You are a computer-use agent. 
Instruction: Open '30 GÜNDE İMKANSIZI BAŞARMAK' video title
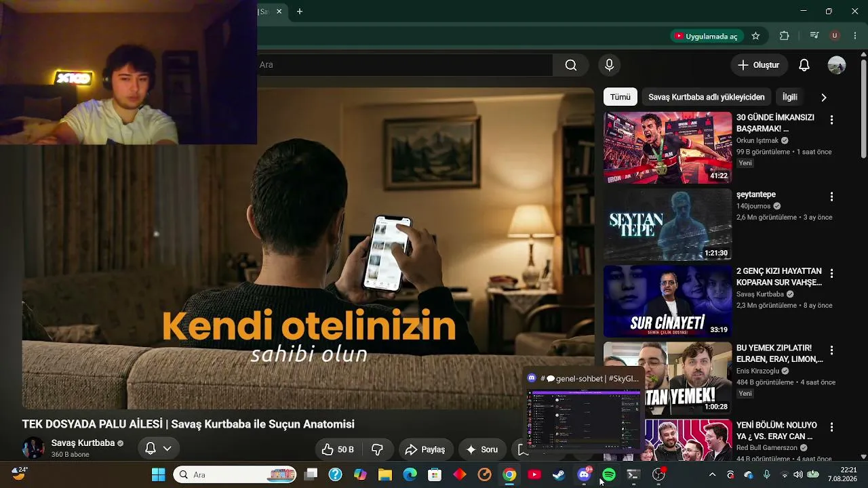775,123
